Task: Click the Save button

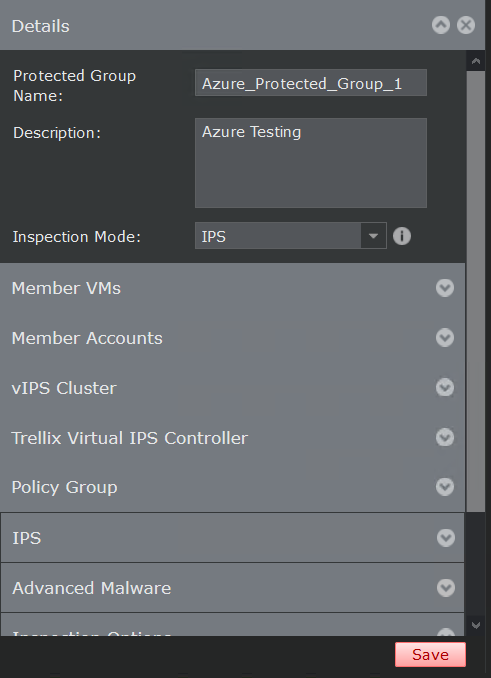Action: [x=430, y=655]
